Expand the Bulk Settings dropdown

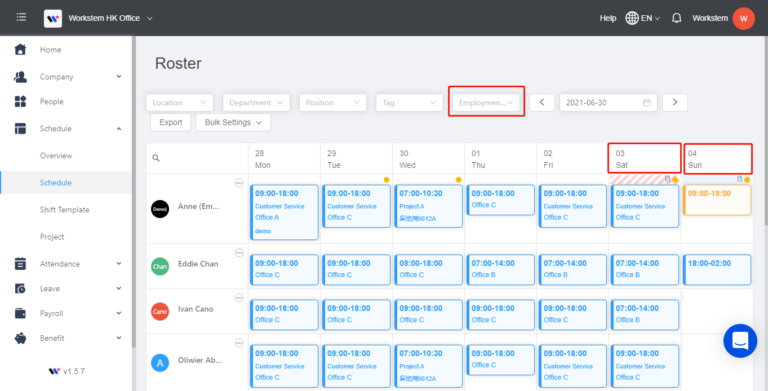point(233,122)
